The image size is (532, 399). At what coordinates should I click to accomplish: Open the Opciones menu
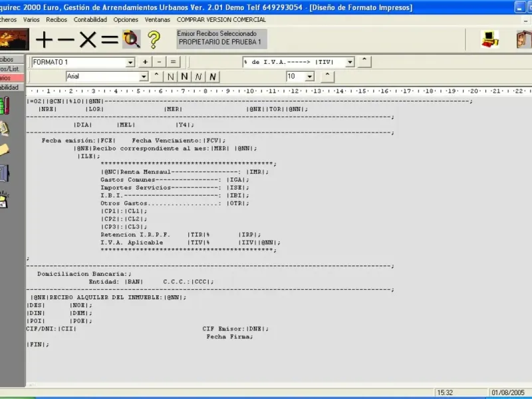coord(126,20)
